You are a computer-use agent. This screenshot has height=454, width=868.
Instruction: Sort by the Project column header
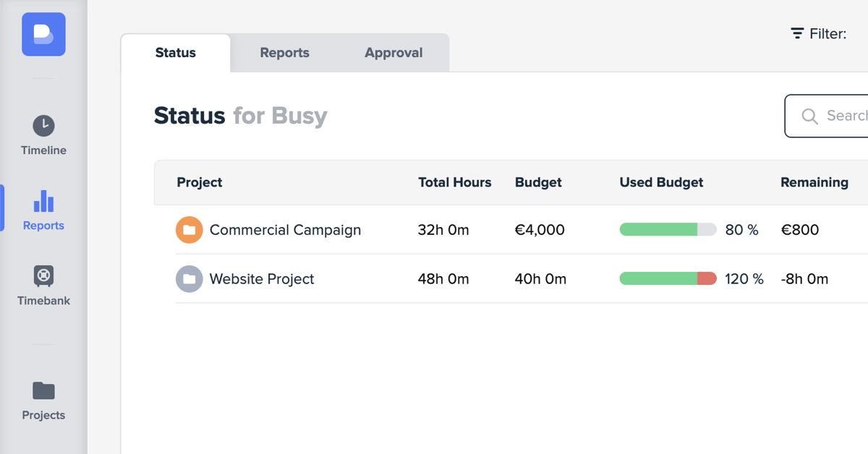click(x=200, y=182)
